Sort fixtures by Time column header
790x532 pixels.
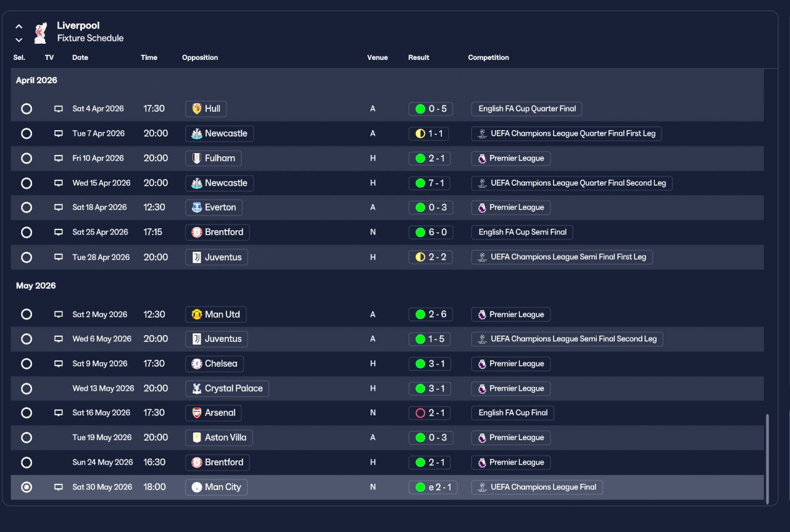(149, 57)
